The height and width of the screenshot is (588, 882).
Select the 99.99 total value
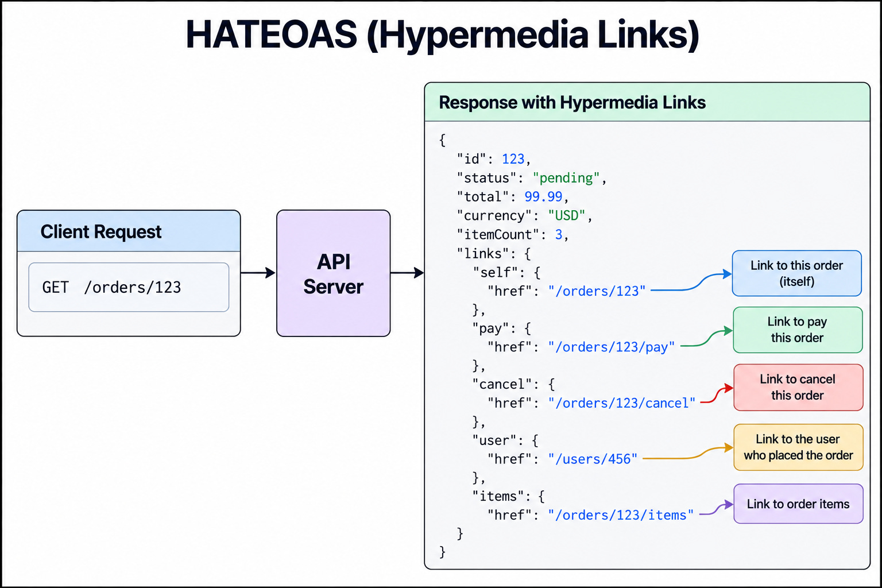[543, 197]
